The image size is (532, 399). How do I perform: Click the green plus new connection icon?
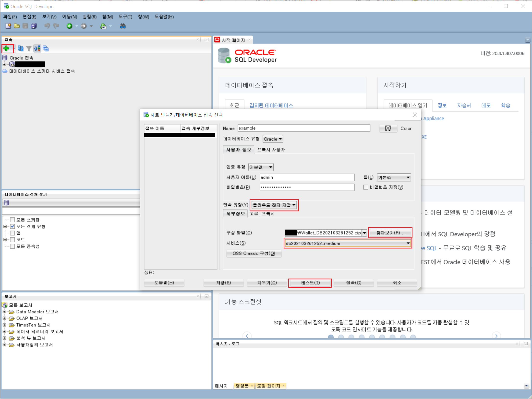tap(6, 48)
